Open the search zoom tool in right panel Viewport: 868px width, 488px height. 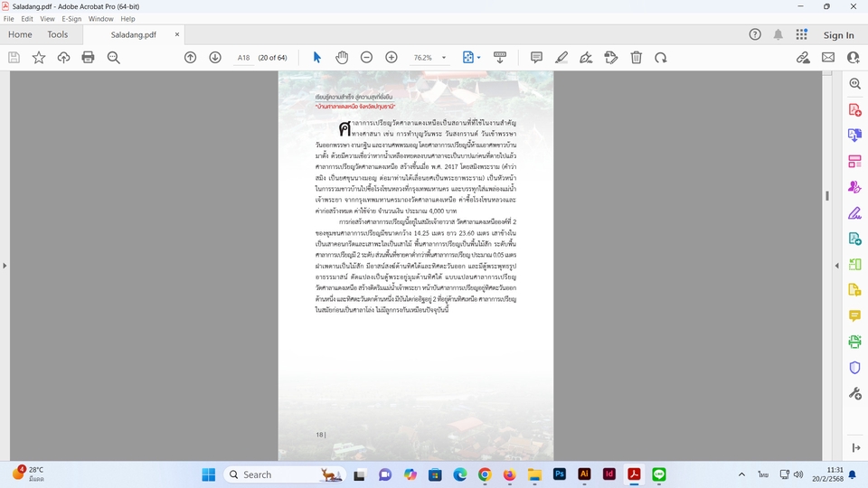click(854, 83)
